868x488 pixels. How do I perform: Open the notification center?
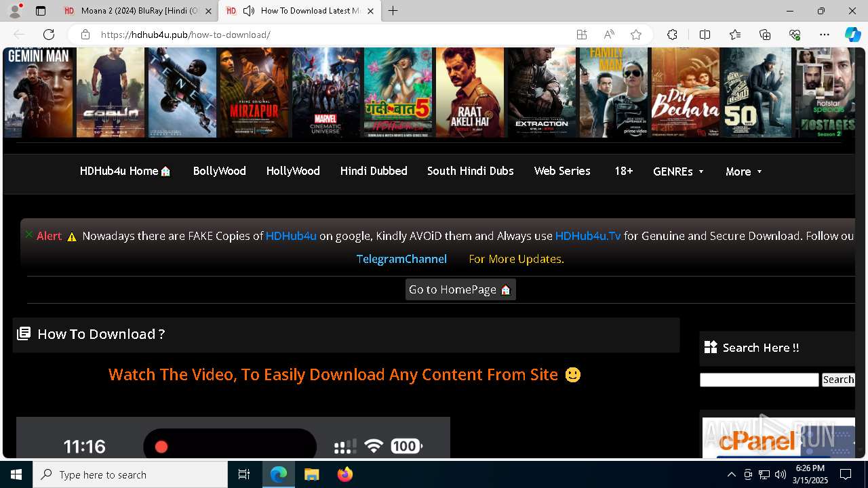coord(846,474)
